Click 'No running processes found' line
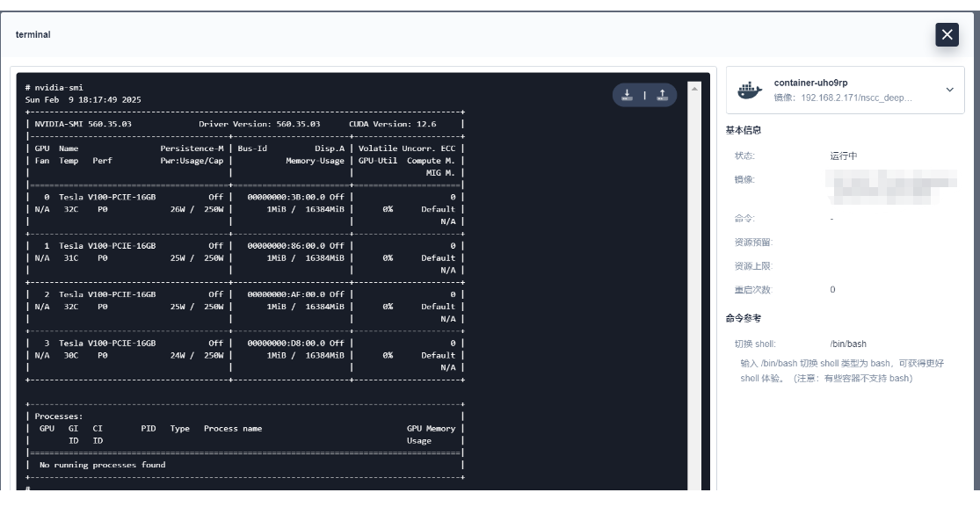 coord(103,465)
